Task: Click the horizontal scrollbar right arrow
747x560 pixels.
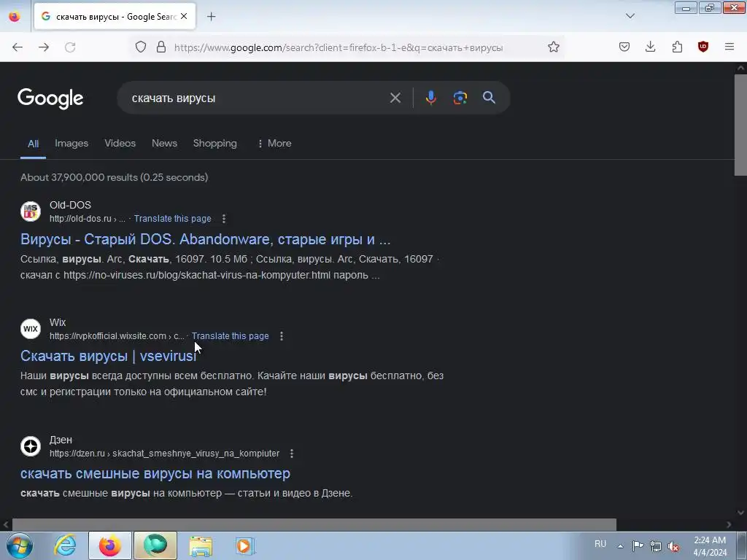Action: point(729,525)
